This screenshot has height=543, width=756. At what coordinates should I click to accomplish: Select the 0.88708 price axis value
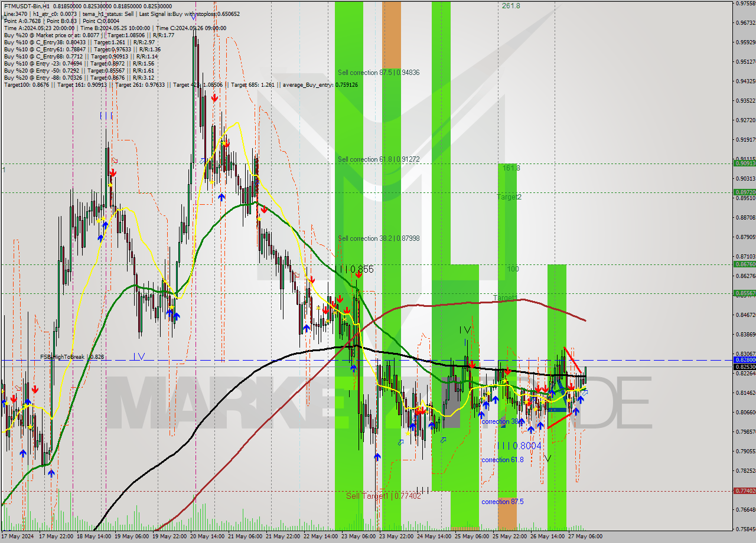pyautogui.click(x=745, y=217)
